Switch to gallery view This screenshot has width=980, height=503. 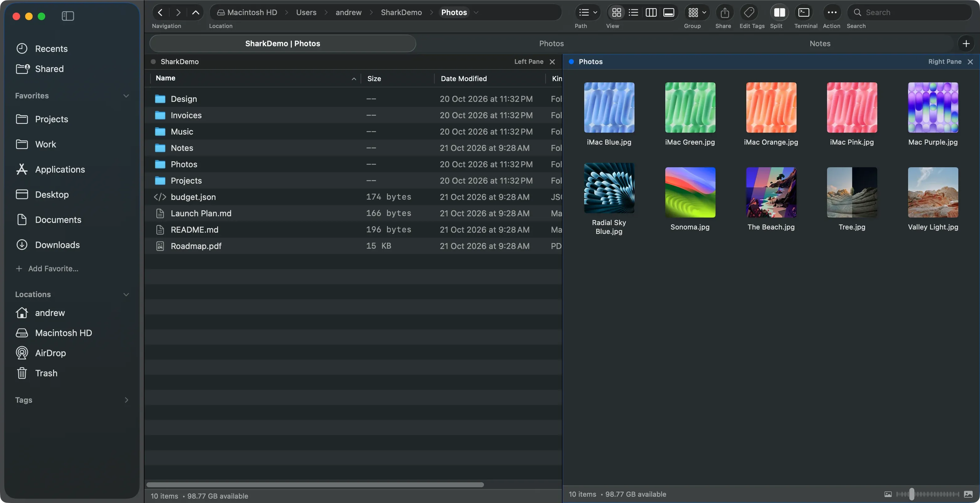[x=668, y=13]
